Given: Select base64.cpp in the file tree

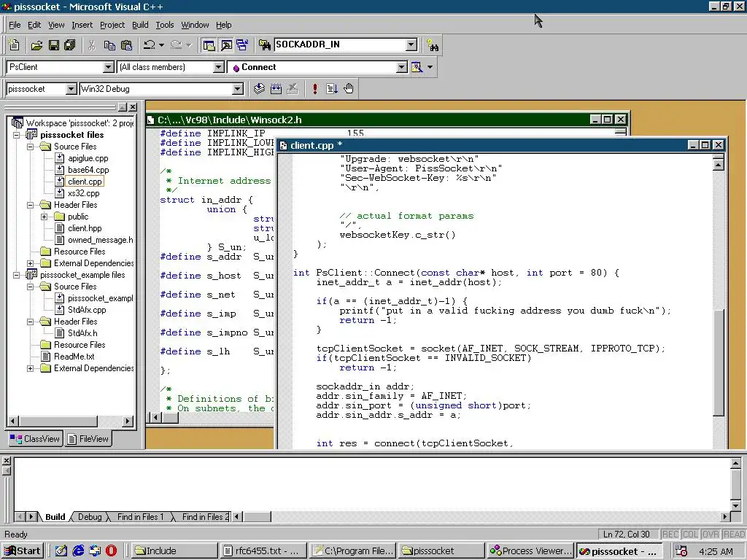Looking at the screenshot, I should pyautogui.click(x=88, y=170).
